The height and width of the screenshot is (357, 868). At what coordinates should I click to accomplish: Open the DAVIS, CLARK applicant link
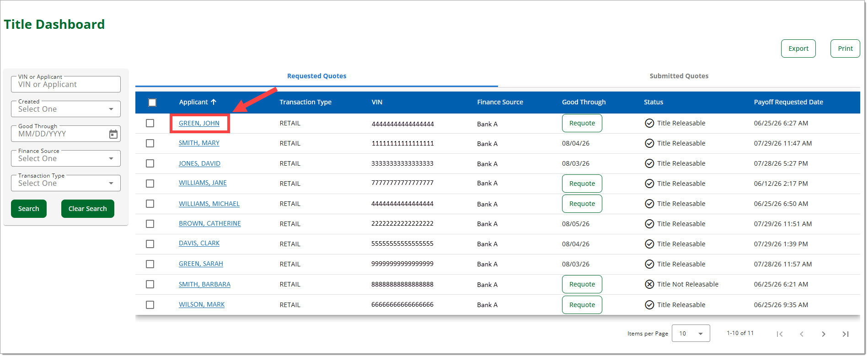(x=199, y=243)
